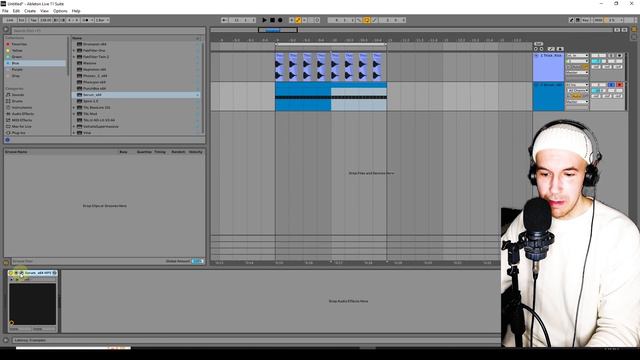This screenshot has width=640, height=360.
Task: Open the Help menu
Action: pos(76,11)
